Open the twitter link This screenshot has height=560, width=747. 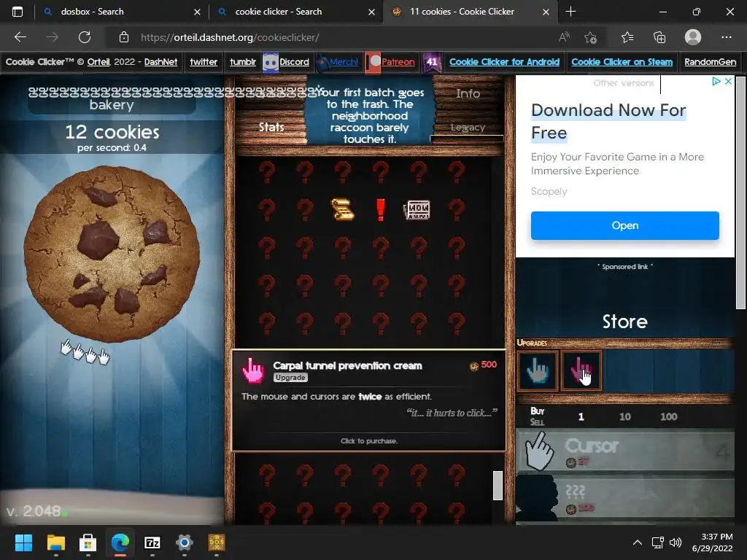204,62
